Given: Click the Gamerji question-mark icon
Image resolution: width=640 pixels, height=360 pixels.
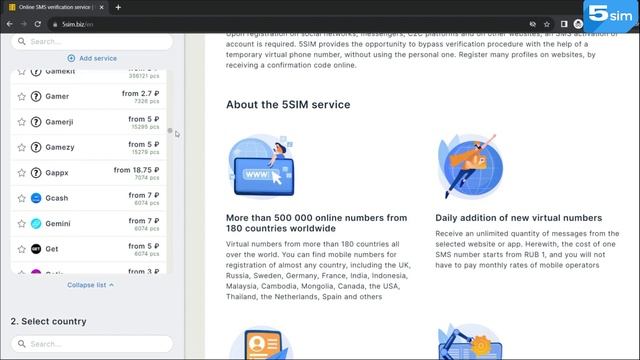Looking at the screenshot, I should (x=36, y=122).
